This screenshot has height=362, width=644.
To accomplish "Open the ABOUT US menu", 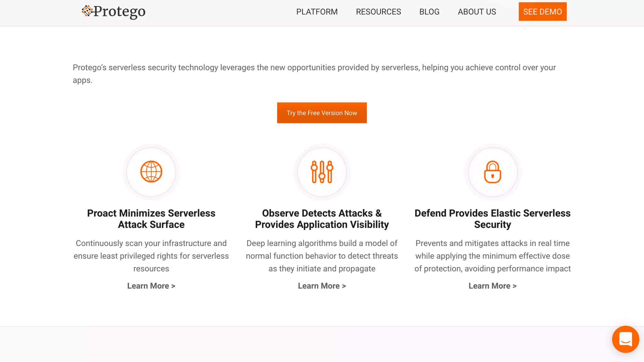I will click(477, 12).
